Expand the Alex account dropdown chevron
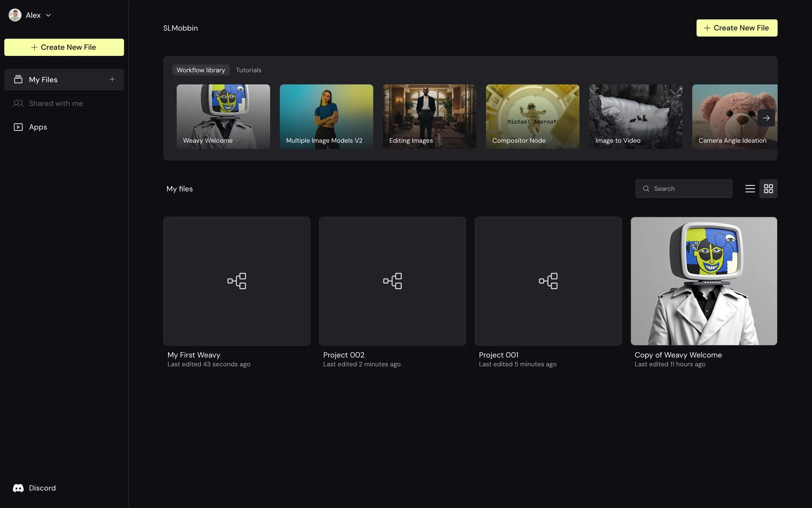 (49, 15)
